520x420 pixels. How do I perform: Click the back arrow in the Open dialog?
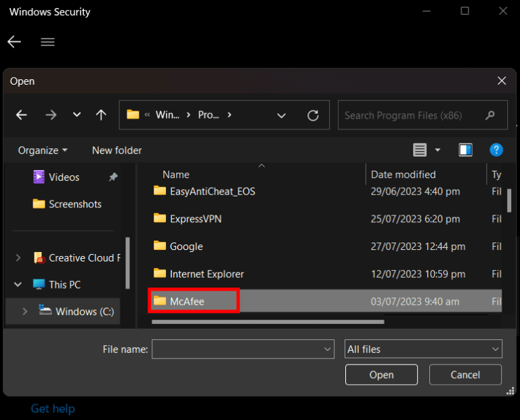click(22, 115)
